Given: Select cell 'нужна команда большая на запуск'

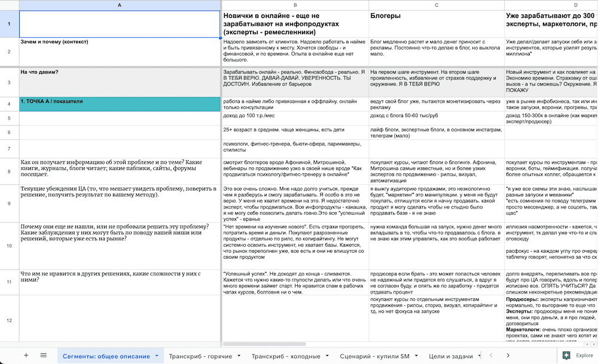Looking at the screenshot, I should pos(437,246).
